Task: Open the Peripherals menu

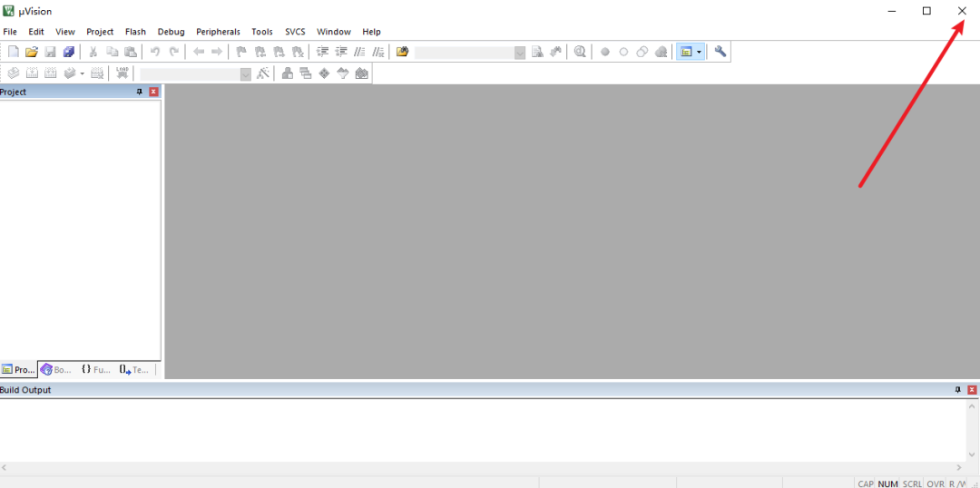Action: coord(218,31)
